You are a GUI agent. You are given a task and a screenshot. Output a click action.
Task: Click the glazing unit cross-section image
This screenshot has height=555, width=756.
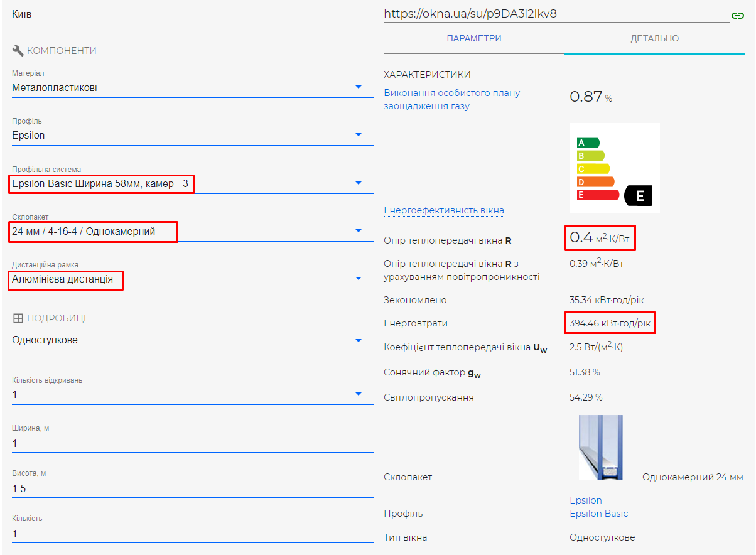click(601, 448)
